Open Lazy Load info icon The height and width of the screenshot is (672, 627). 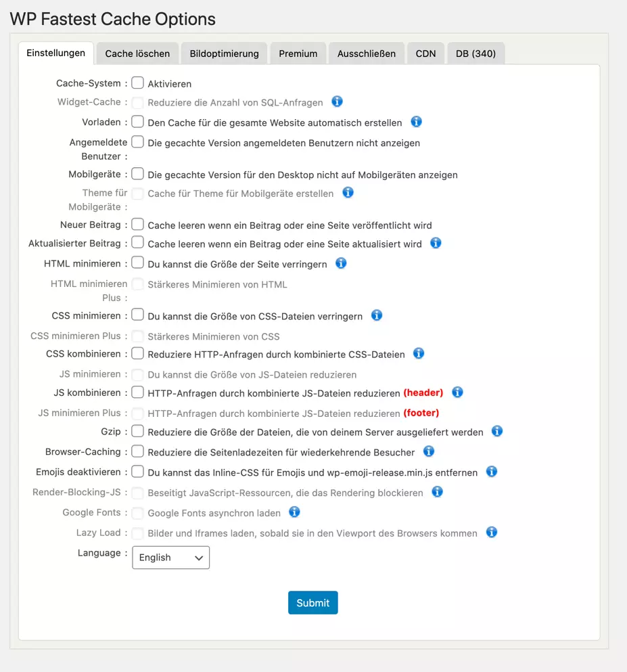(x=492, y=533)
